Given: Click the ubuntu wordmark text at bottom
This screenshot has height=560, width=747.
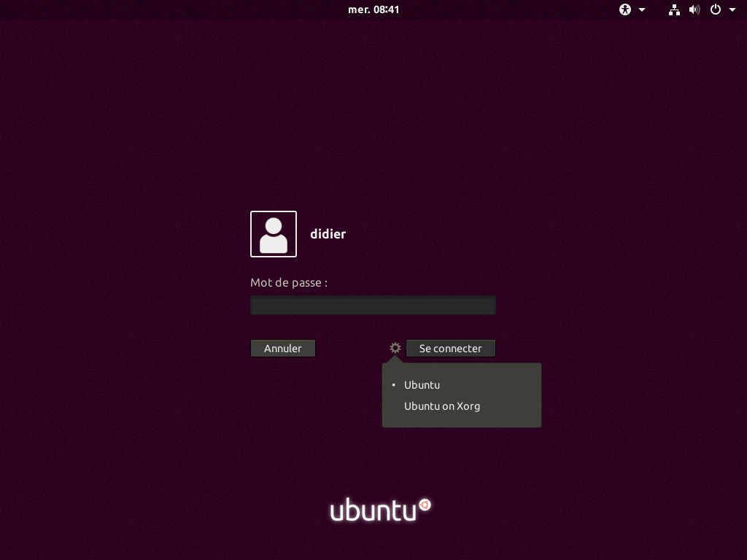Looking at the screenshot, I should tap(373, 510).
